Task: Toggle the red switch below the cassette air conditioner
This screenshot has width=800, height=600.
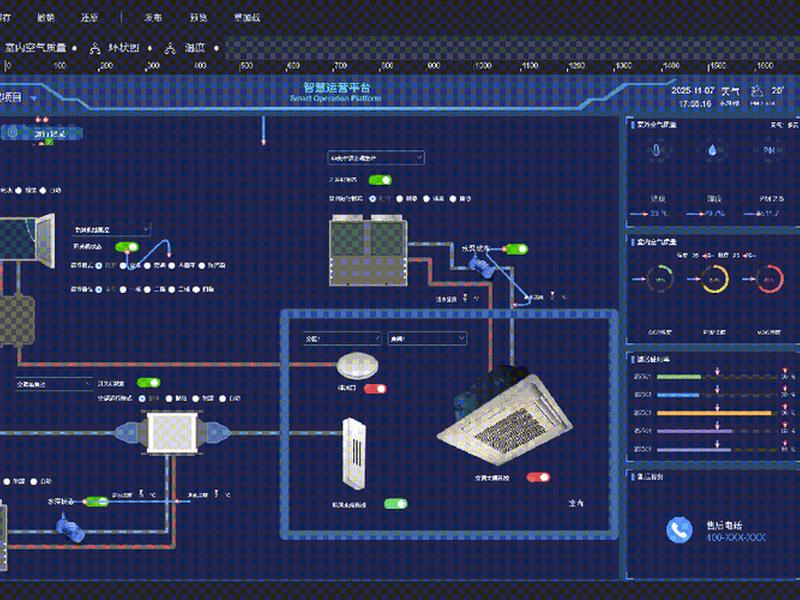Action: pyautogui.click(x=538, y=477)
